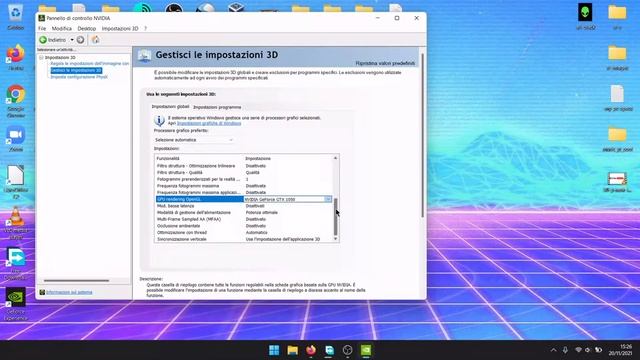
Task: Open the back history dropdown arrow
Action: tap(72, 40)
